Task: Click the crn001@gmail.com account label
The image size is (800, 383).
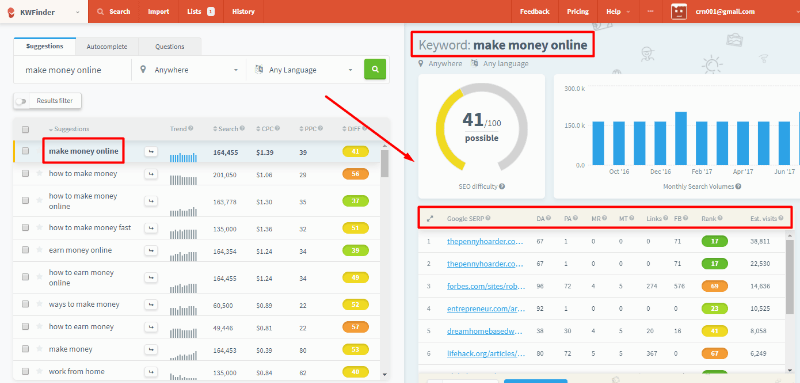Action: tap(725, 12)
